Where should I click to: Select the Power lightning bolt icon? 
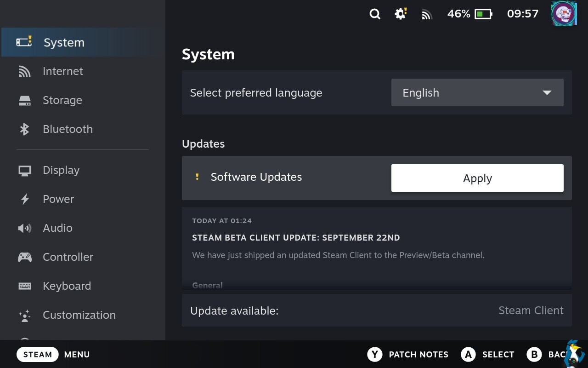point(25,199)
